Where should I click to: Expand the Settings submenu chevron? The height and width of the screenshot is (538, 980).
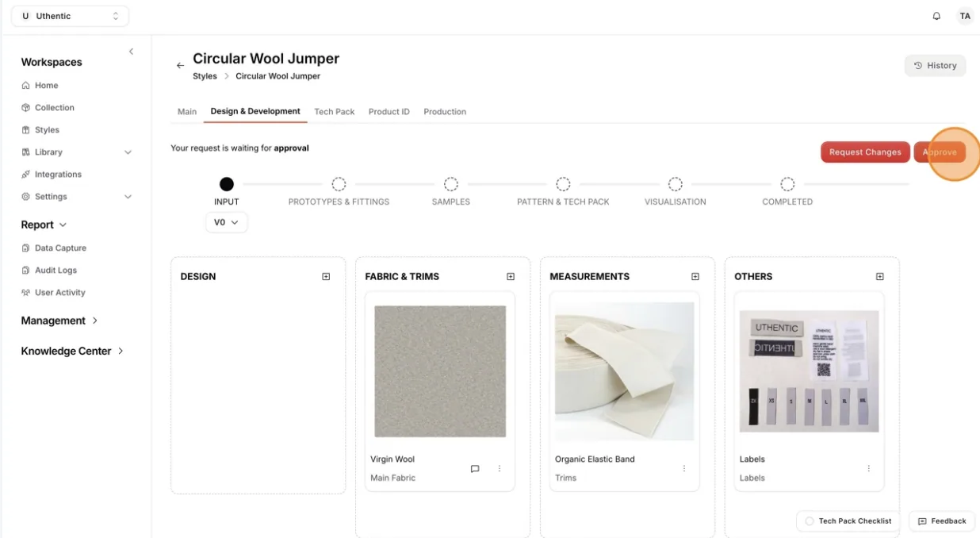click(128, 197)
